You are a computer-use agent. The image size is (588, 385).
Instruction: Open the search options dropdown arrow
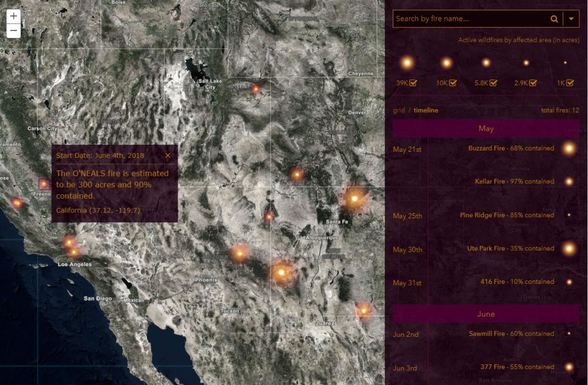tap(570, 18)
